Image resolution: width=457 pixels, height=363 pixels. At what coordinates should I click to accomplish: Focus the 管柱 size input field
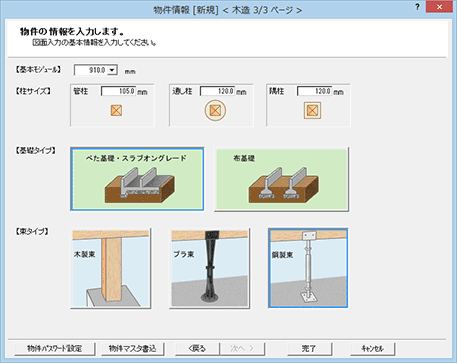click(x=119, y=91)
